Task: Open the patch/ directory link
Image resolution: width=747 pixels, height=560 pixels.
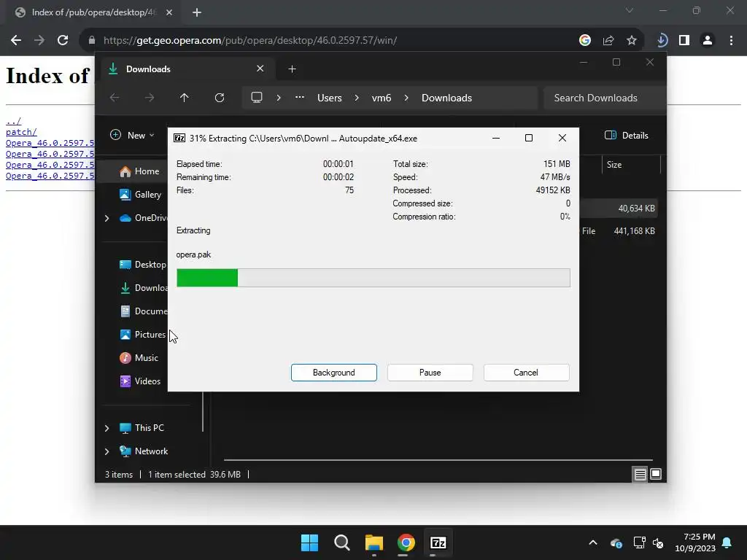Action: coord(21,132)
